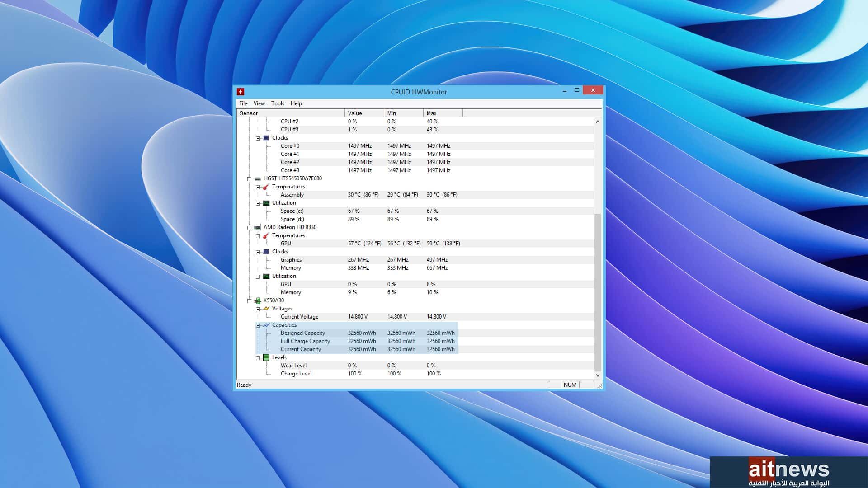Click the HGST Utilization graph icon

tap(266, 203)
